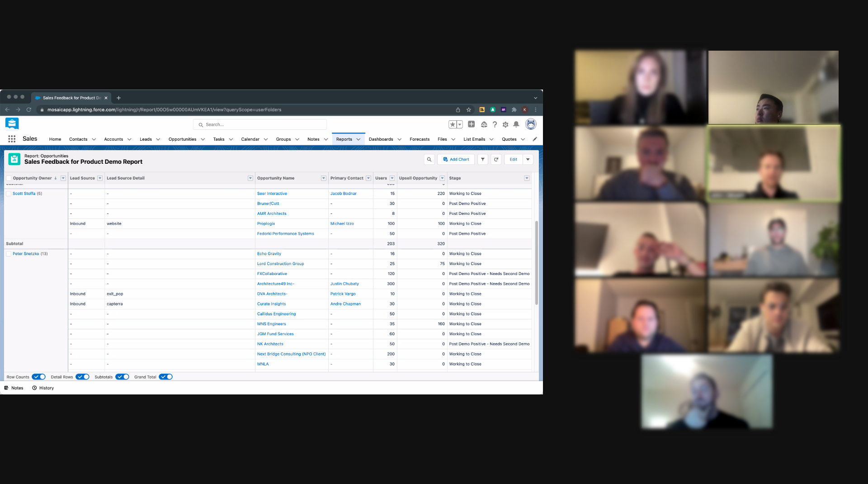Open the guidance center icon

pyautogui.click(x=484, y=124)
